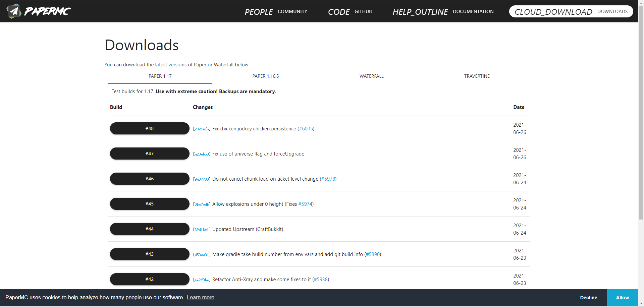This screenshot has height=307, width=644.
Task: Switch to the Waterfall tab
Action: (x=371, y=76)
